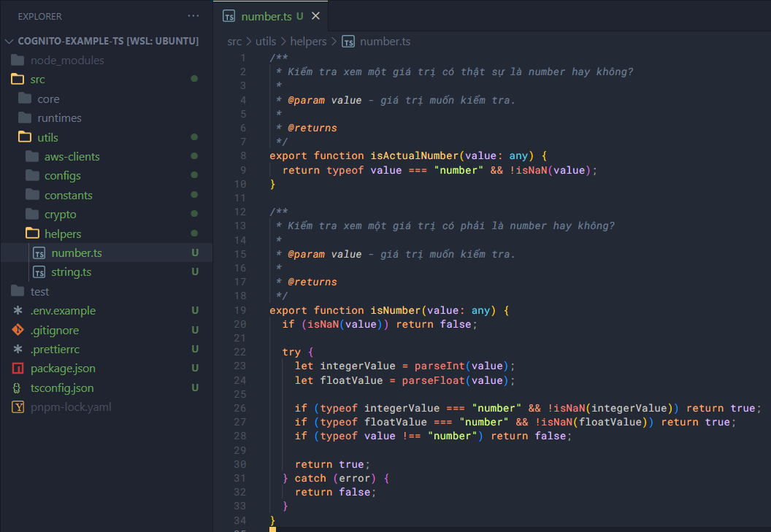Click the pnpm-lock.yaml file icon

click(18, 407)
